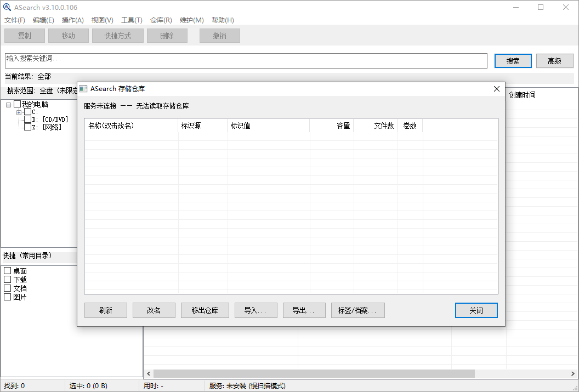
Task: Click 服务未连接 message in dialog
Action: coord(137,106)
